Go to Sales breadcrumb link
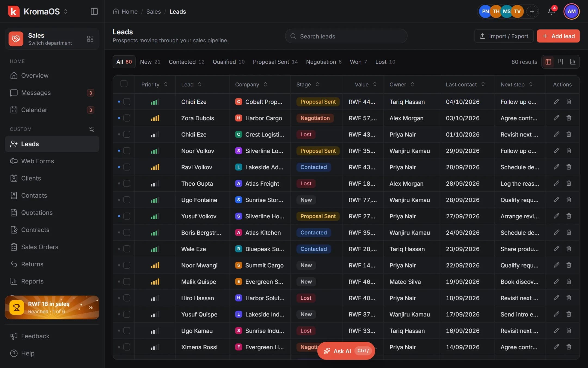The width and height of the screenshot is (588, 368). (154, 11)
